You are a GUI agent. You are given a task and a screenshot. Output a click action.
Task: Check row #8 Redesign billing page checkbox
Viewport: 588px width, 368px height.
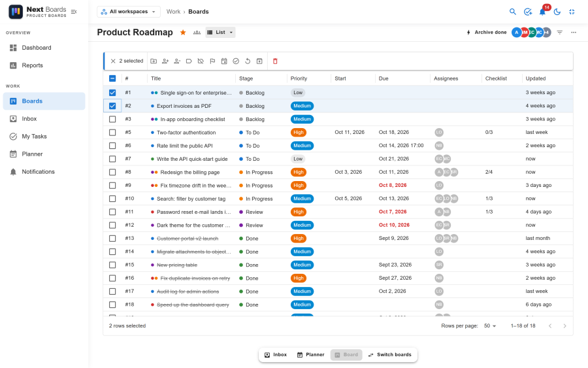coord(112,172)
